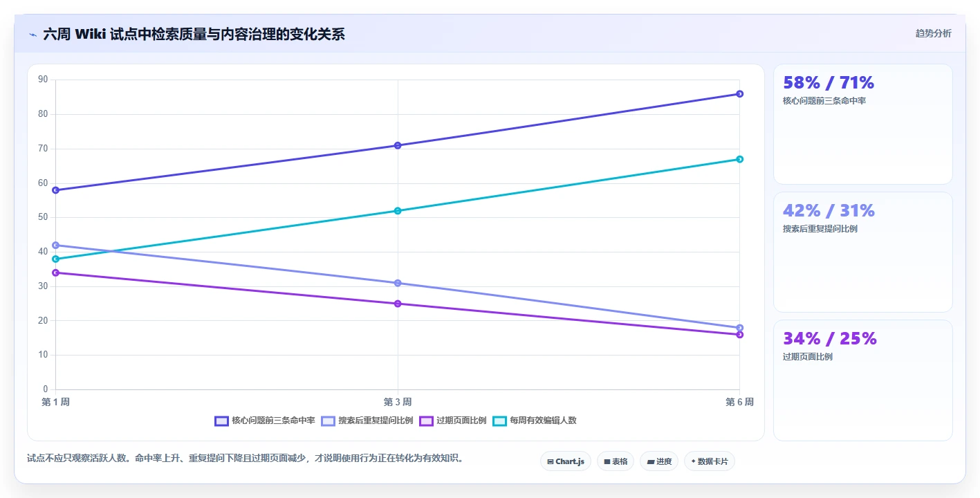Viewport: 980px width, 498px height.
Task: Click the footnote starting 试点不应只观察活跃人数
Action: tap(245, 458)
